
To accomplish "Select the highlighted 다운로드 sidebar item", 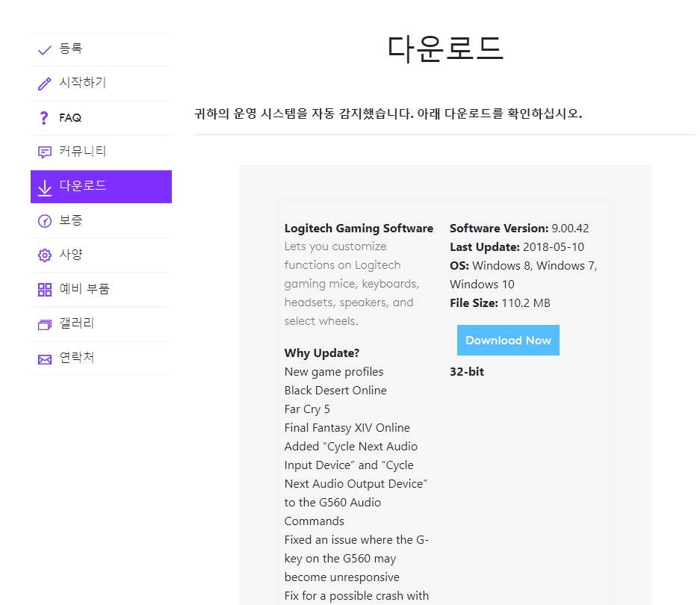I will tap(102, 187).
